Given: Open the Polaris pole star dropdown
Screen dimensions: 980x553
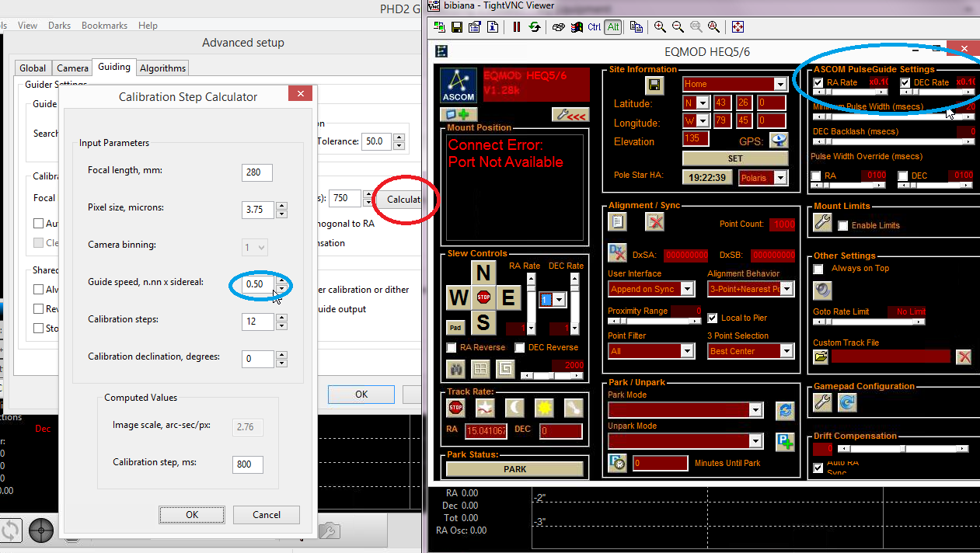Looking at the screenshot, I should [x=780, y=178].
